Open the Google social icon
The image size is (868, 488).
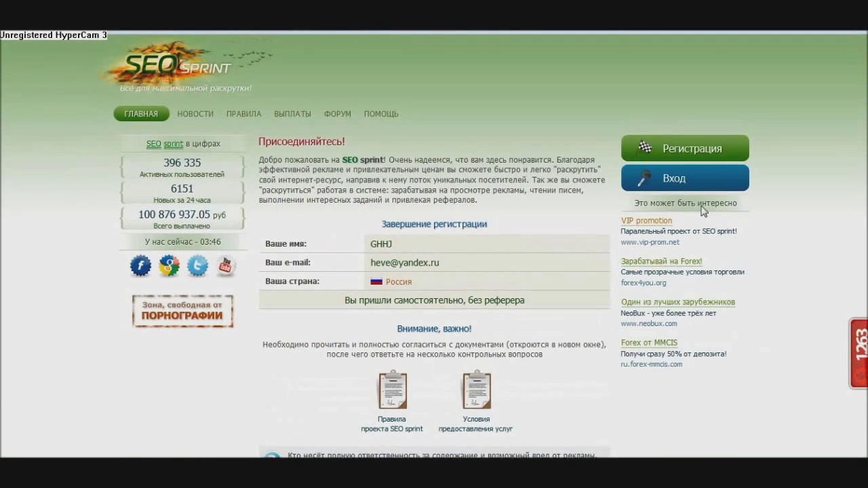pyautogui.click(x=169, y=266)
